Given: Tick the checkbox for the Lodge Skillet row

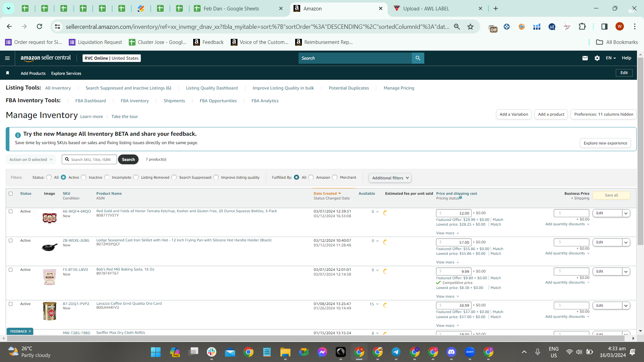Looking at the screenshot, I should (x=11, y=241).
